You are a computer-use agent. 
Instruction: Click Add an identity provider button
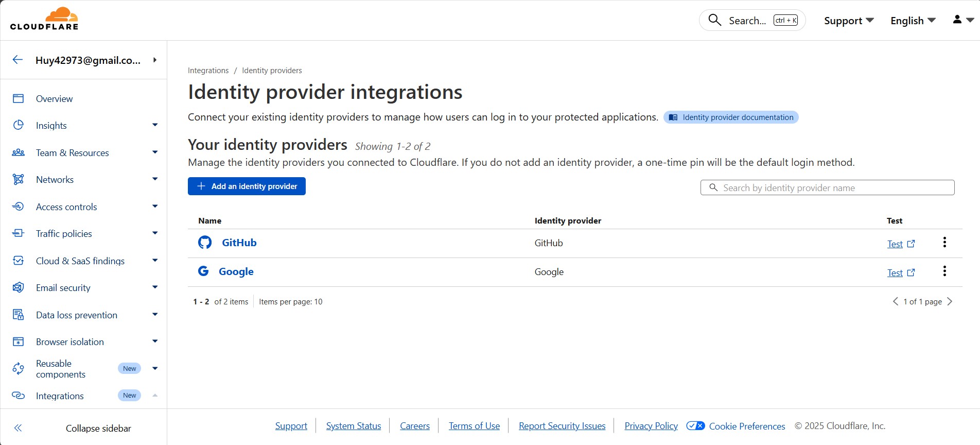247,186
